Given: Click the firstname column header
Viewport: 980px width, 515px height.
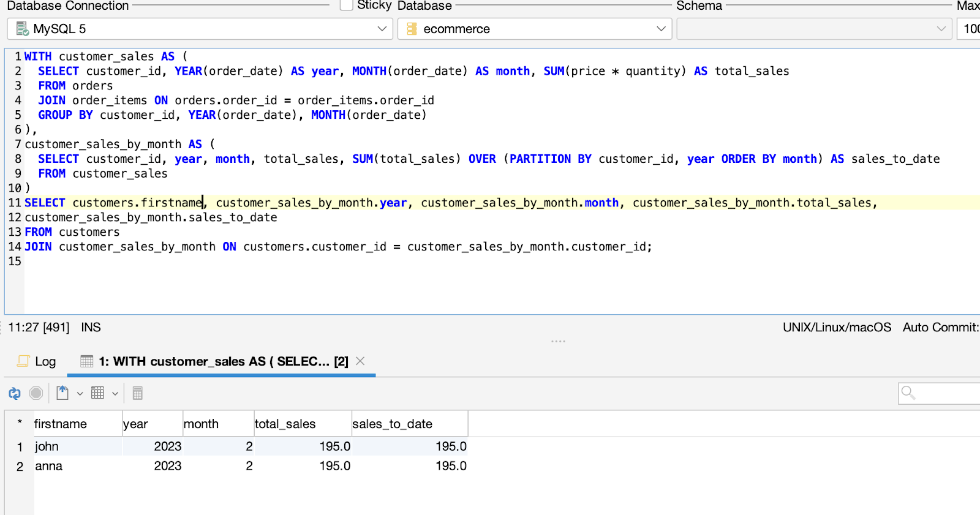Looking at the screenshot, I should click(x=78, y=424).
